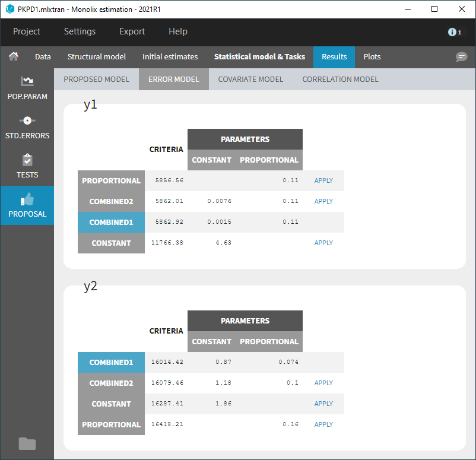Click the info notification icon
Viewport: 476px width, 460px height.
point(454,32)
